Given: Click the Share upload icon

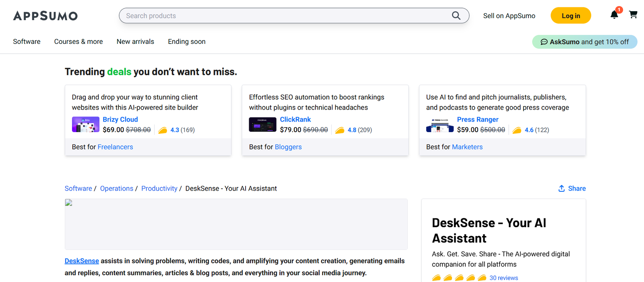Looking at the screenshot, I should tap(561, 189).
